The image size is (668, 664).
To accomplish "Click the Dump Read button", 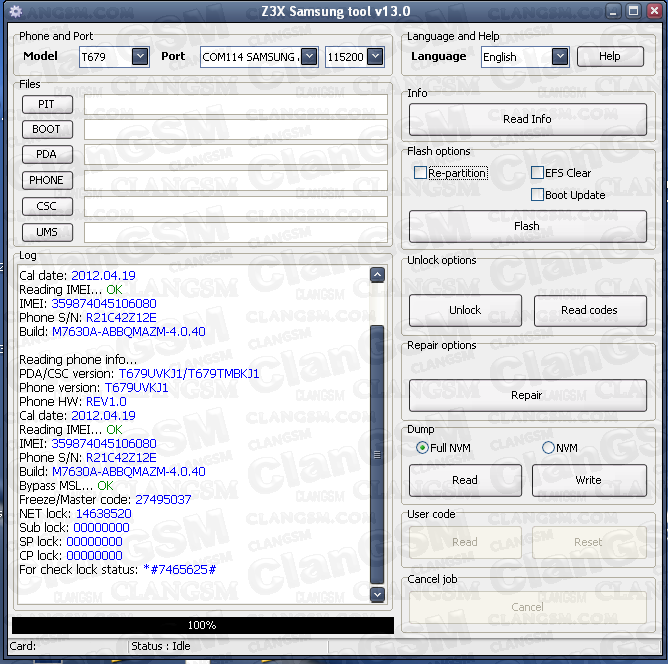I will point(465,480).
